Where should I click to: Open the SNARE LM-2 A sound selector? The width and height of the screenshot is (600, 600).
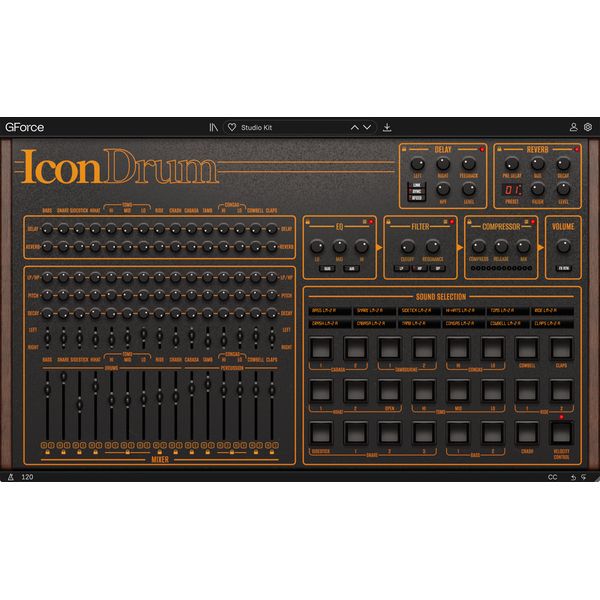(374, 311)
